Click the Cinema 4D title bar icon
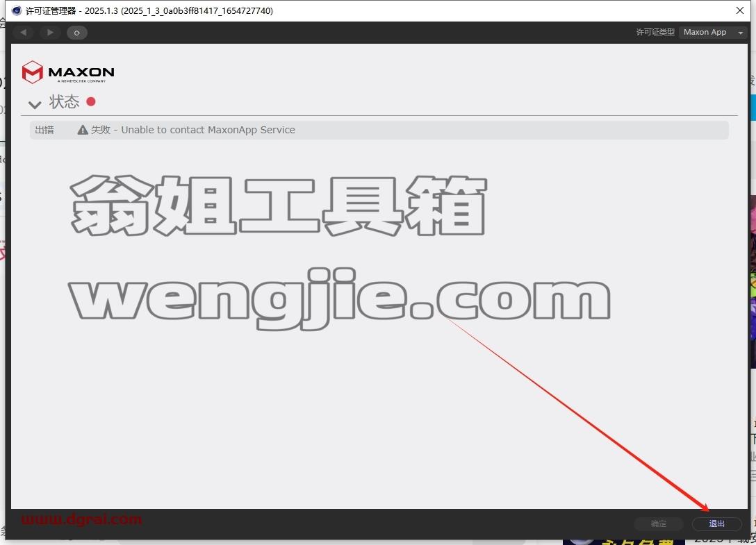The width and height of the screenshot is (756, 545). 17,10
